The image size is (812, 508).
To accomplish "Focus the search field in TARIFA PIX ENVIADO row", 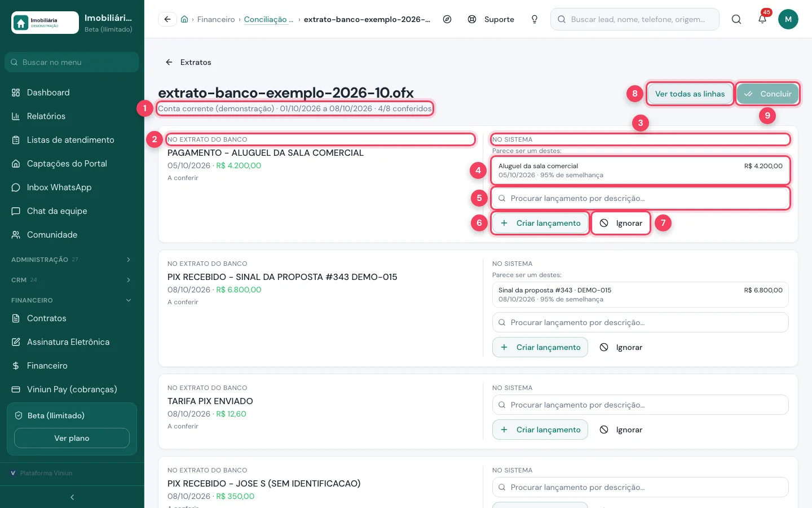I will pyautogui.click(x=640, y=405).
